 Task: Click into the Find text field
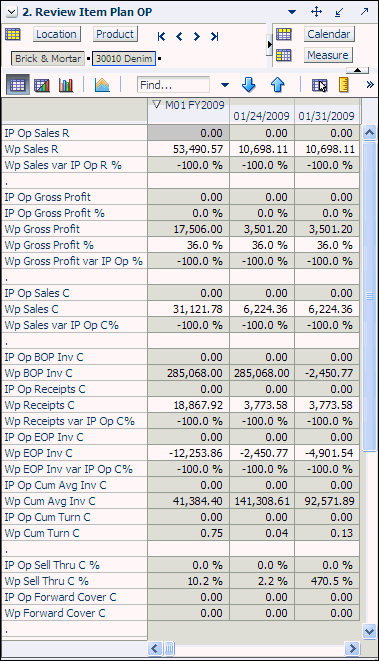pyautogui.click(x=173, y=85)
